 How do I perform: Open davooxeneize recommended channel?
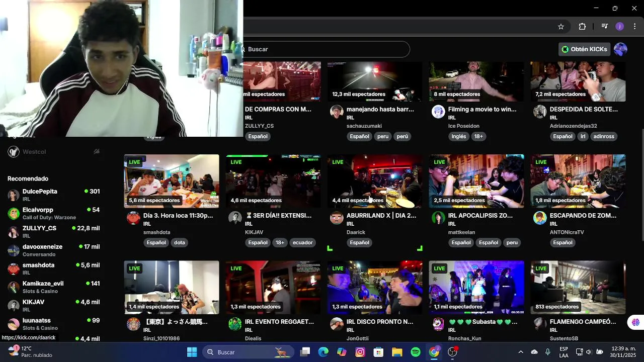(54, 250)
